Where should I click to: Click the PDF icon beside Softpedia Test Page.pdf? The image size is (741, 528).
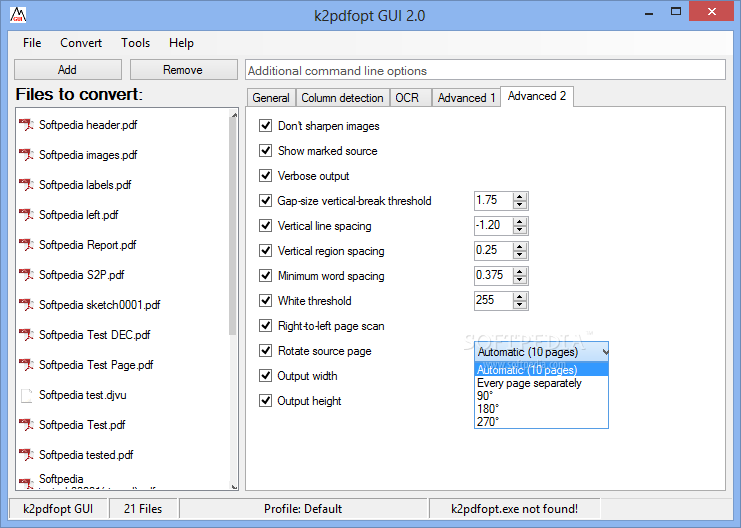click(x=26, y=365)
